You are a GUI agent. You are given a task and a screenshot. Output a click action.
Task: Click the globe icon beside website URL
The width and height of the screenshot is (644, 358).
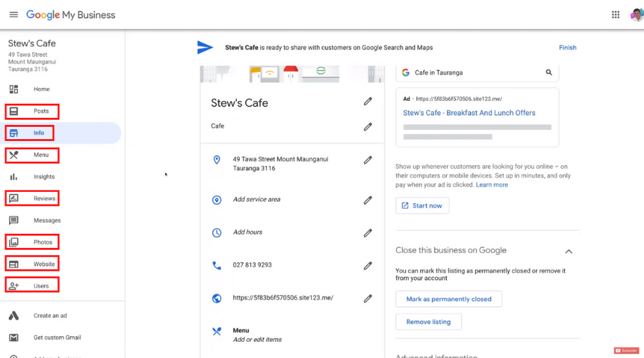pos(216,299)
